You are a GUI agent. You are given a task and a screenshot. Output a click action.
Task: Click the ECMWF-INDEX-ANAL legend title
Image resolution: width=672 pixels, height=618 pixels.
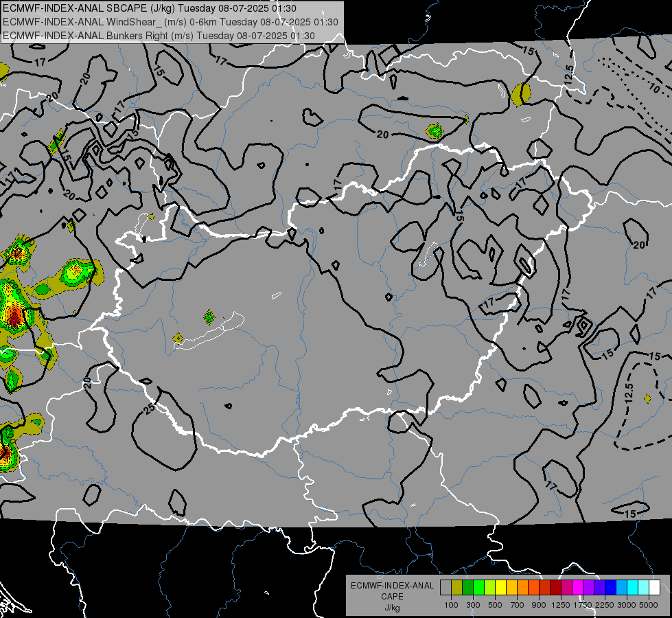392,586
